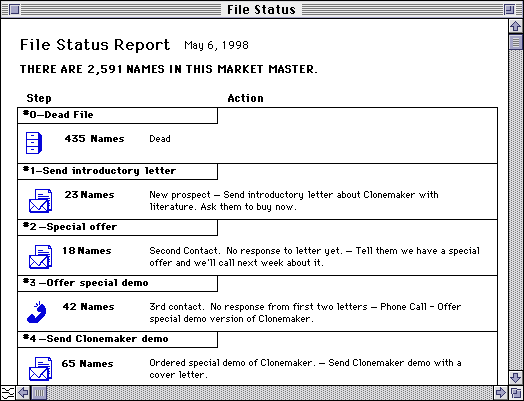This screenshot has width=524, height=401.
Task: Select the Clonemaker demo envelope icon
Action: [40, 369]
